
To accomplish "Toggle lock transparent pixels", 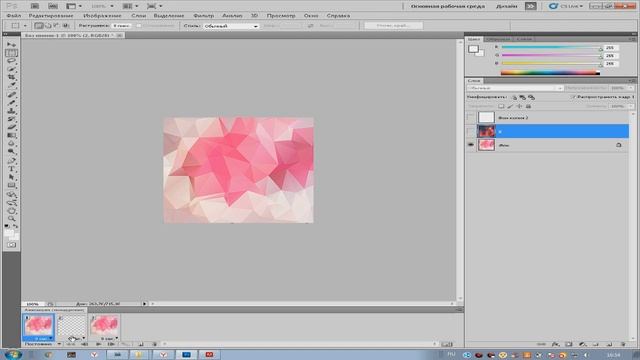I will (501, 107).
